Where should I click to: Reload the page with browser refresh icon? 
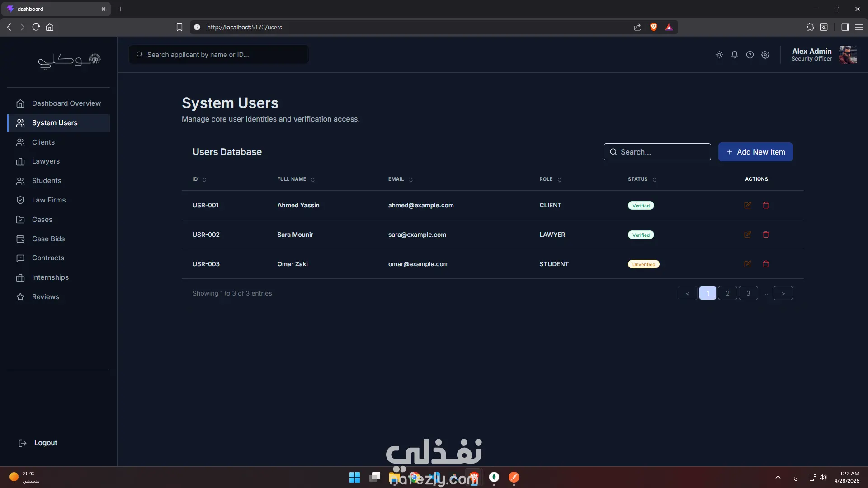(x=36, y=27)
